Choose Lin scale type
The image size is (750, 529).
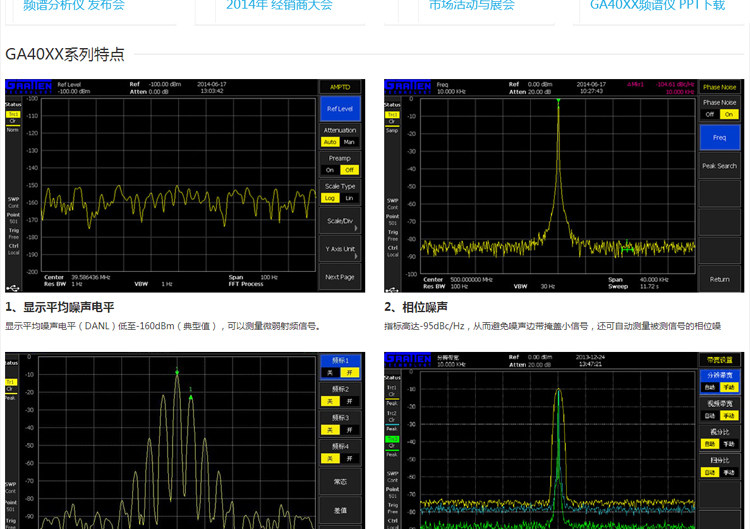click(x=349, y=198)
